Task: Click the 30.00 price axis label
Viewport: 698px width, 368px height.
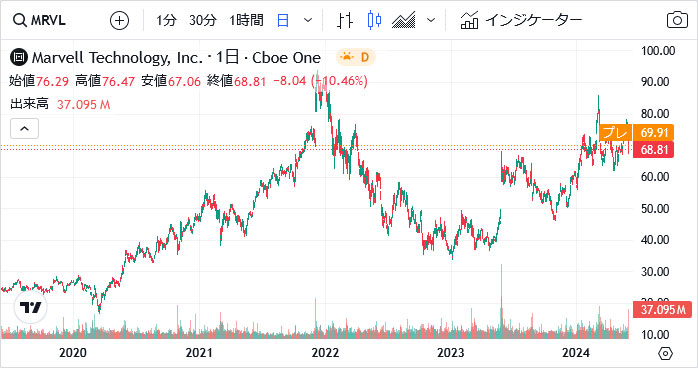Action: (655, 272)
